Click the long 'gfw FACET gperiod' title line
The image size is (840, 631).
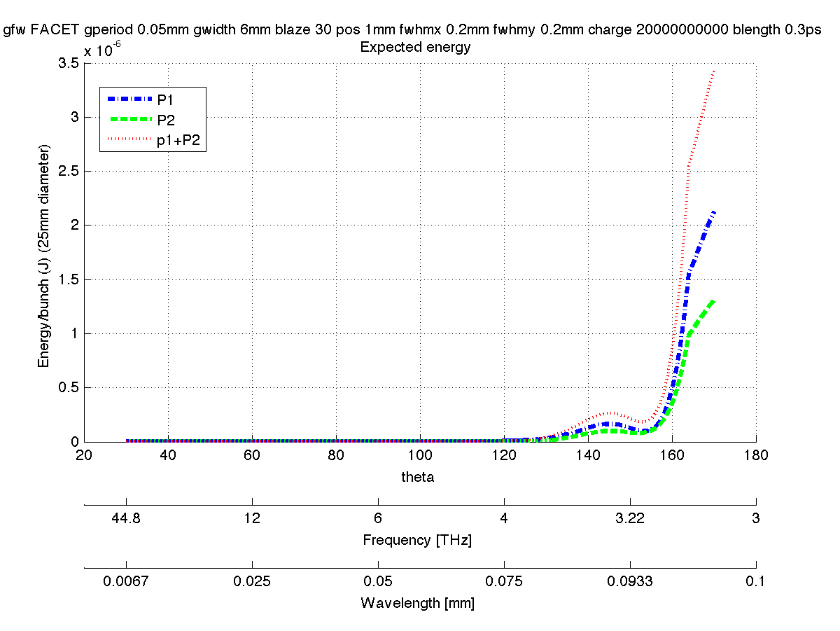[x=412, y=30]
